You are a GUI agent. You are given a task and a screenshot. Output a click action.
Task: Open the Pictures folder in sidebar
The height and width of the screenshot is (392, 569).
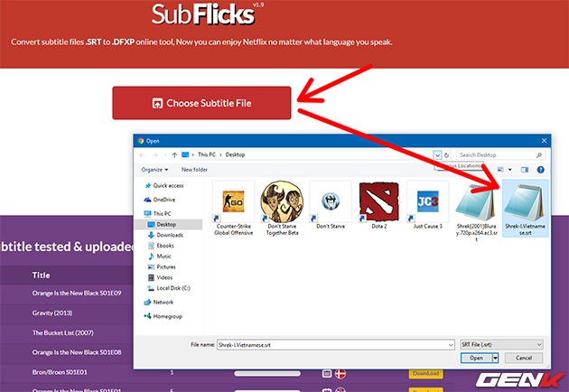click(x=162, y=266)
